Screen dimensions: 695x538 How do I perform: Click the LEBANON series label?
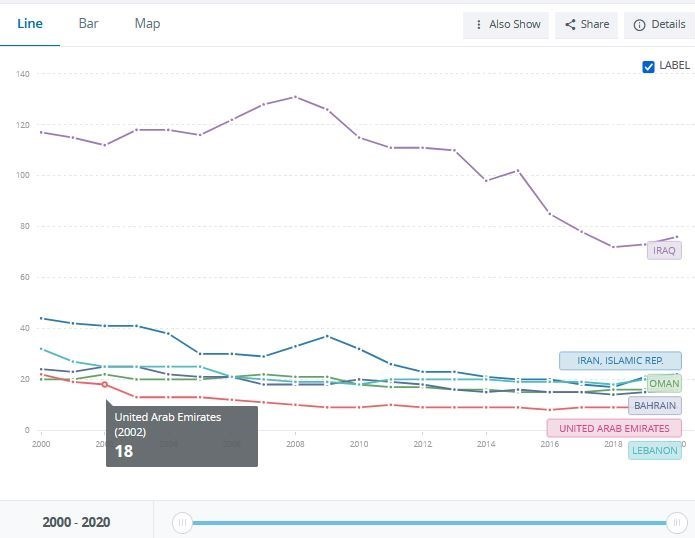click(x=655, y=451)
